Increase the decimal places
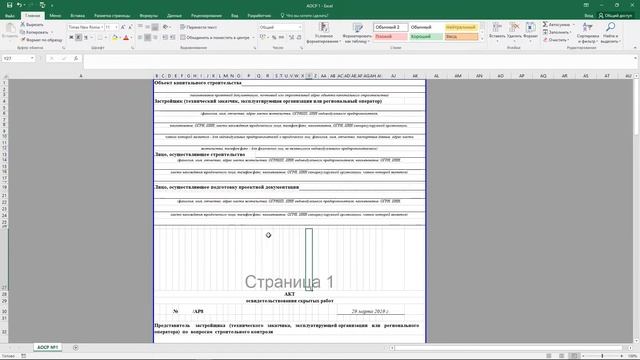 [291, 38]
